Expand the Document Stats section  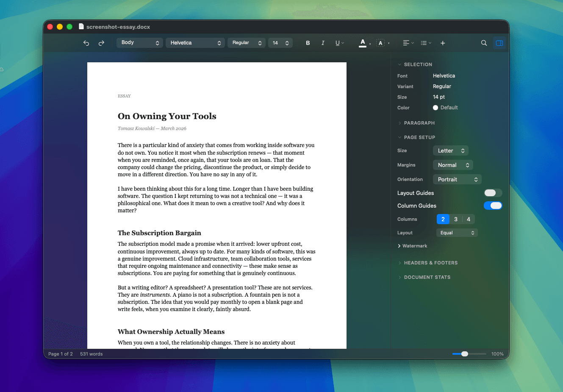(x=424, y=277)
